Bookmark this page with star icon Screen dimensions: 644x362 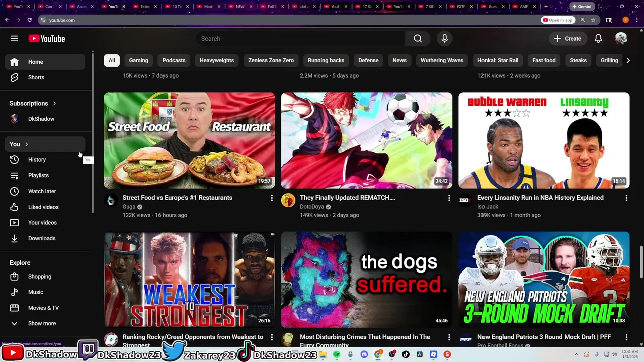pyautogui.click(x=593, y=20)
